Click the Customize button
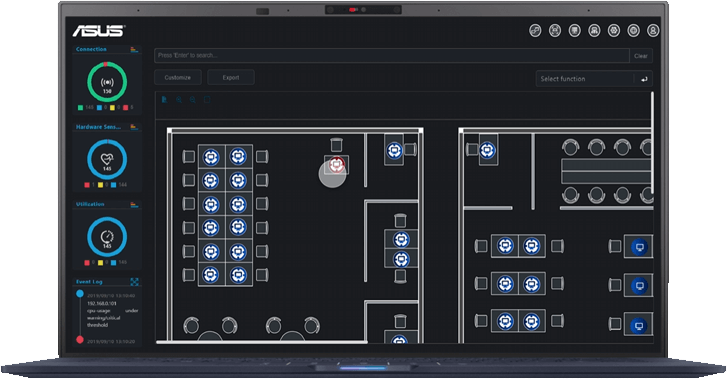This screenshot has width=727, height=379. point(178,77)
